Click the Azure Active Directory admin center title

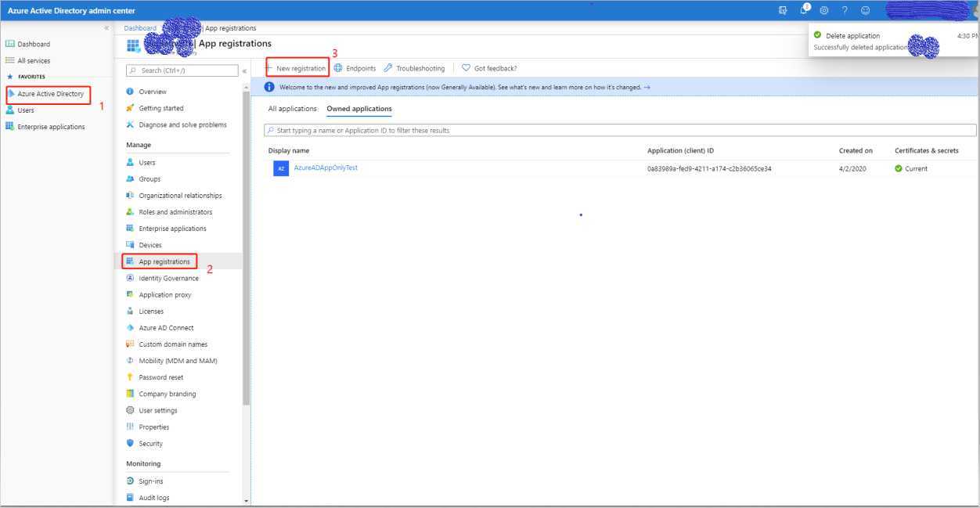(x=71, y=10)
